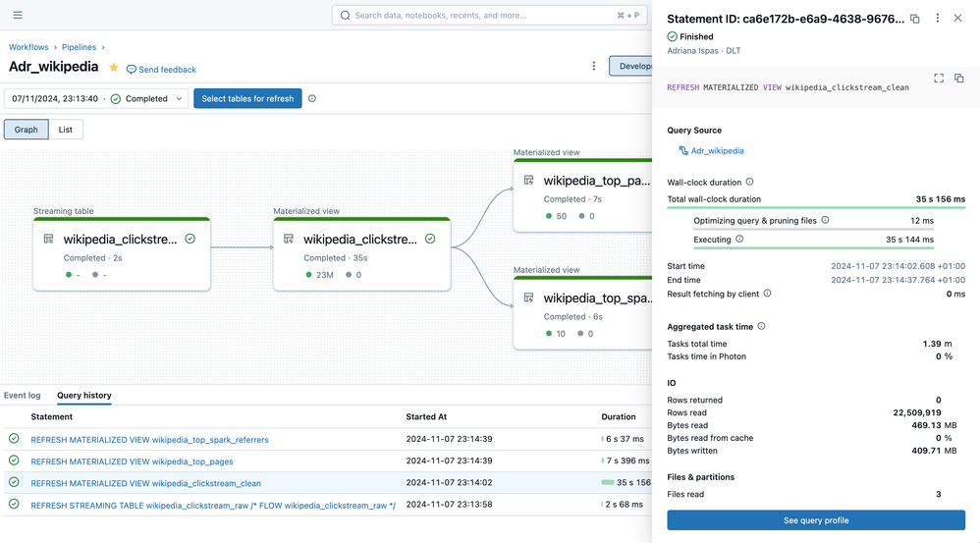The image size is (980, 543).
Task: Open the Adr_wikipedia query source link
Action: click(x=717, y=151)
